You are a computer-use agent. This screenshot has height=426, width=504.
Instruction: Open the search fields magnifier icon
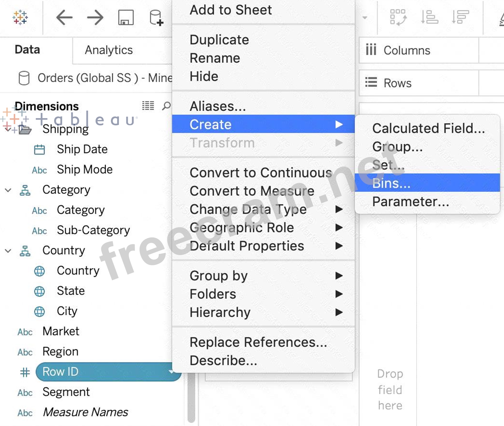tap(166, 106)
